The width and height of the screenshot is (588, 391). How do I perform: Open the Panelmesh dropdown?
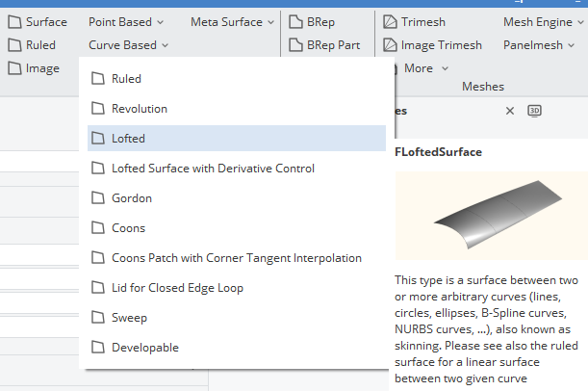539,45
